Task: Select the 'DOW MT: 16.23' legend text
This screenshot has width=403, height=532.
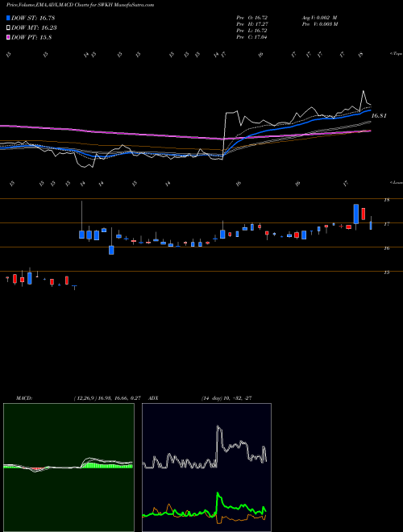Action: coord(34,28)
